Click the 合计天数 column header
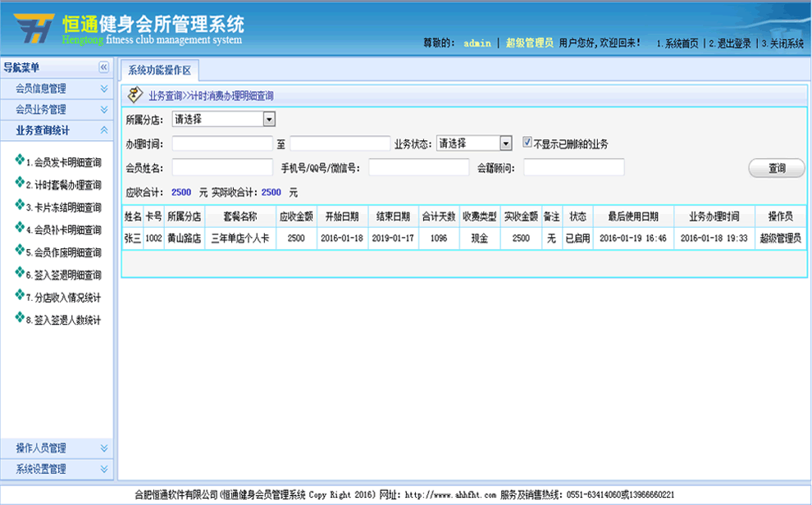This screenshot has width=812, height=505. click(439, 216)
